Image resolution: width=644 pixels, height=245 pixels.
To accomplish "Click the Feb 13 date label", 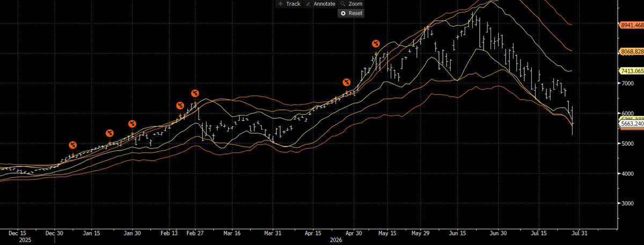I will (170, 234).
